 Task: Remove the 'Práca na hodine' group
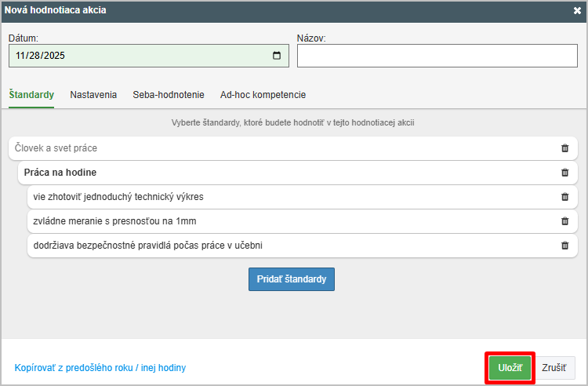564,173
